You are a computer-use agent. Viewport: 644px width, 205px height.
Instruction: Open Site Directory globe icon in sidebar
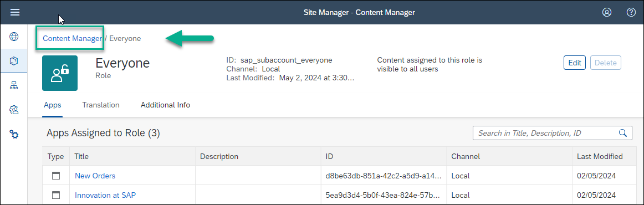point(14,37)
